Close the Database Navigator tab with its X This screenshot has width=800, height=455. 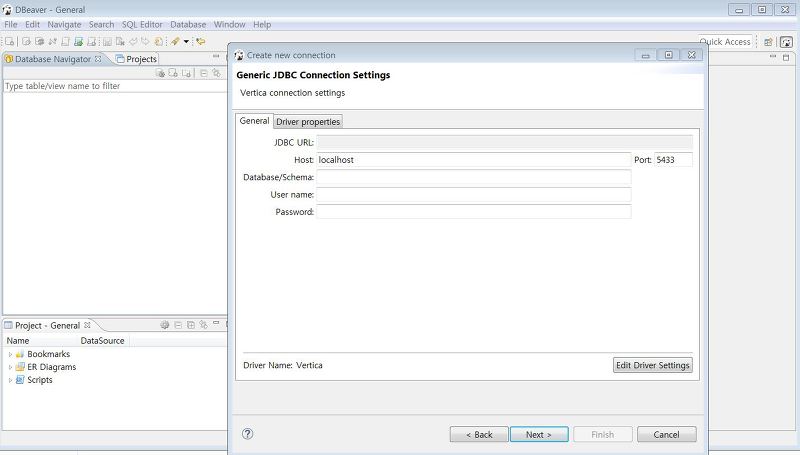pos(98,59)
